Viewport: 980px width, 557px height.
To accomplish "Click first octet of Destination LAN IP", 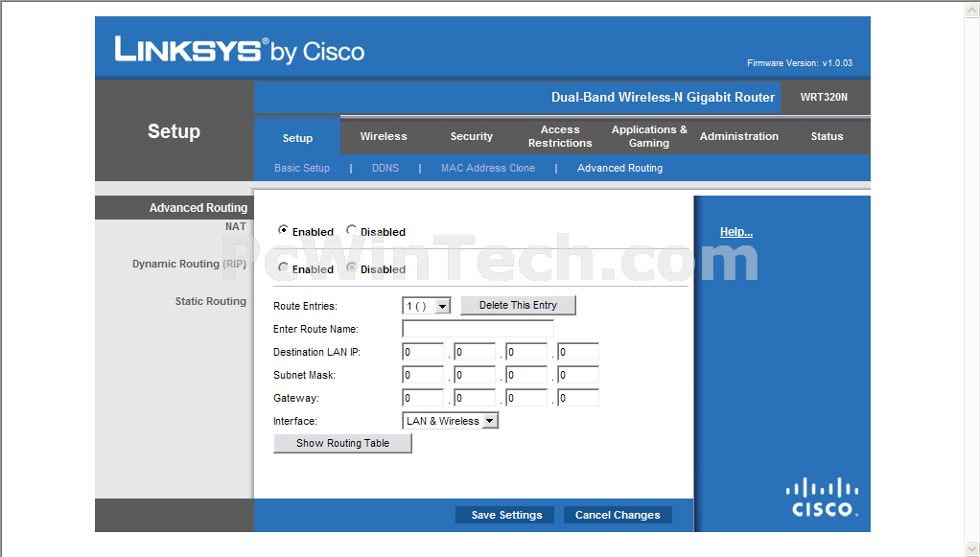I will 423,352.
